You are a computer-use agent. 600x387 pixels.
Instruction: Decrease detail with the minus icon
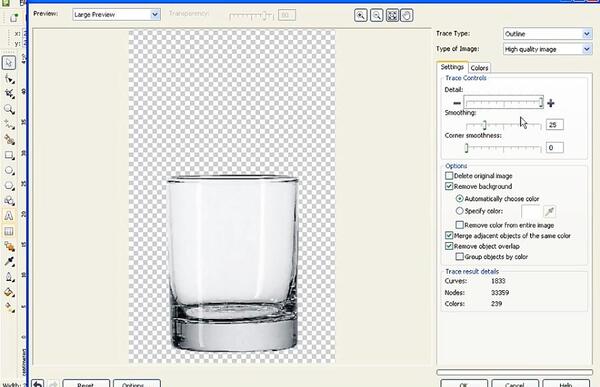click(457, 103)
